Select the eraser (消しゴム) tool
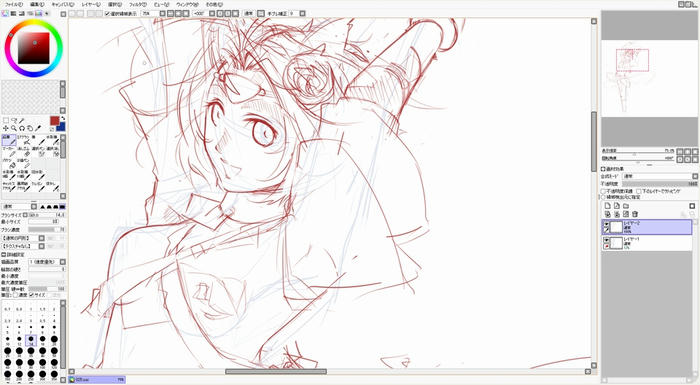The height and width of the screenshot is (385, 700). pyautogui.click(x=23, y=152)
